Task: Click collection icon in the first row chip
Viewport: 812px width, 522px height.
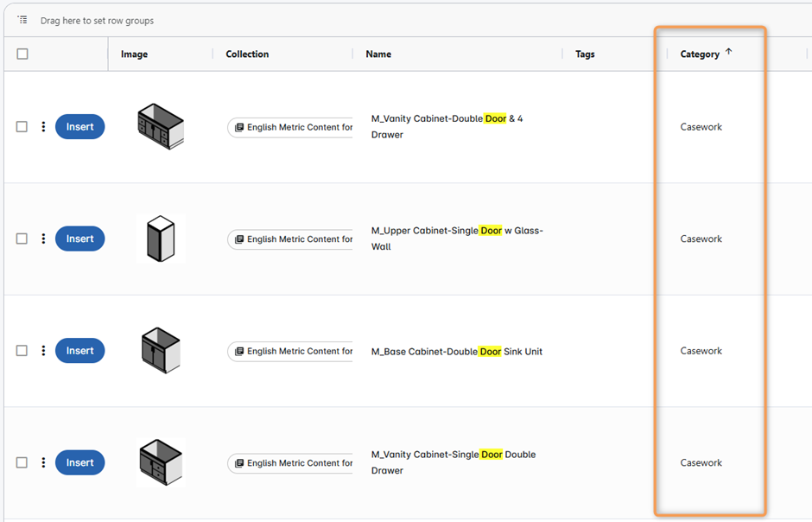Action: 239,128
